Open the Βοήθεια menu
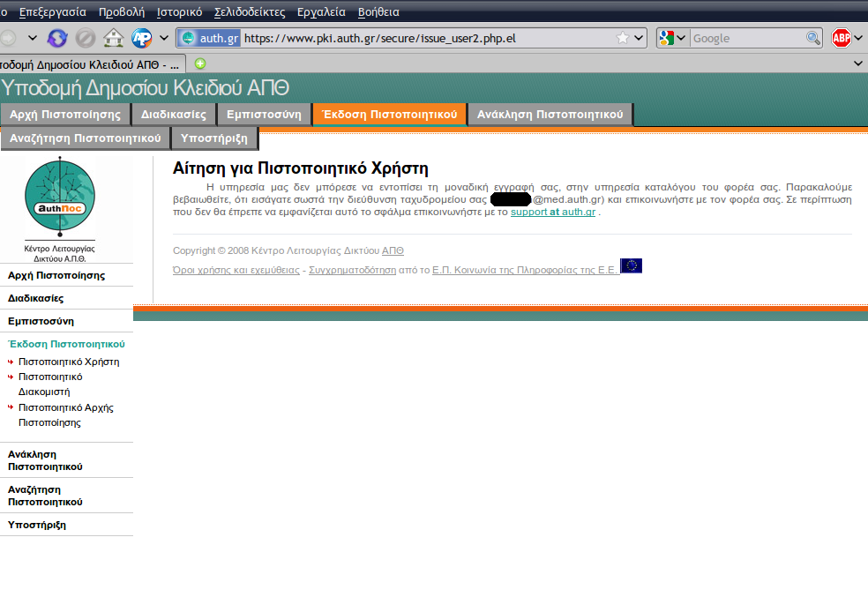 click(378, 11)
